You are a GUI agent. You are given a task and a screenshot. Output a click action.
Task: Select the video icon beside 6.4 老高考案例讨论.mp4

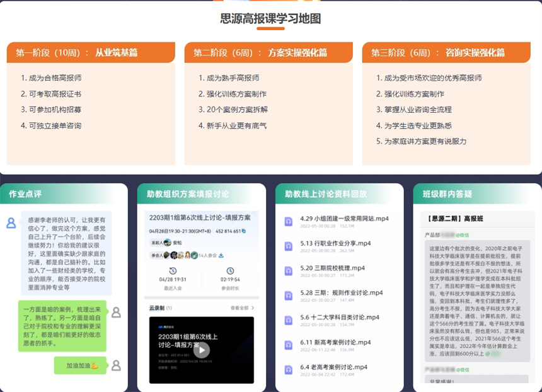tap(288, 368)
